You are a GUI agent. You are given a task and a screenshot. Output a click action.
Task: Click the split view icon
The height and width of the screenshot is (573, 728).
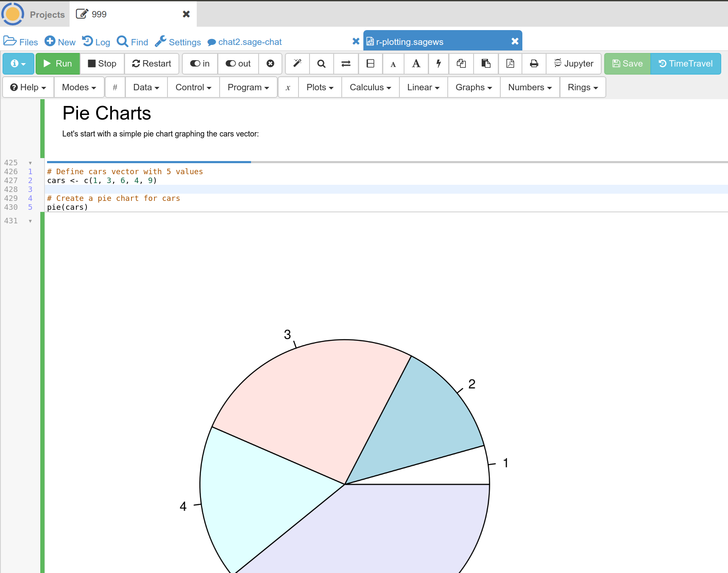pyautogui.click(x=370, y=64)
